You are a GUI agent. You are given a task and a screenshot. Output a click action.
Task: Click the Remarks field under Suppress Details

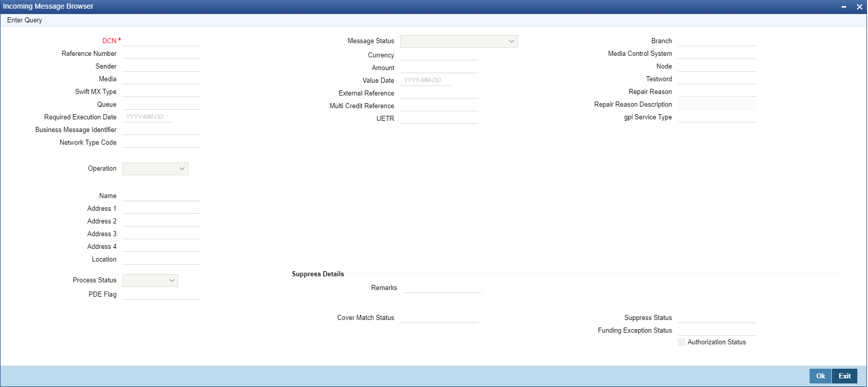point(442,288)
